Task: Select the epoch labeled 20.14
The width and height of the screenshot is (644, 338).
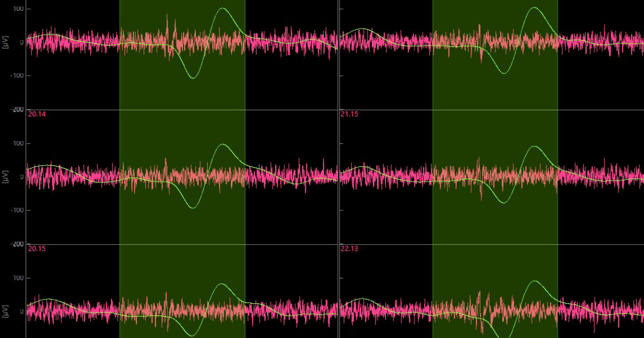Action: click(35, 114)
